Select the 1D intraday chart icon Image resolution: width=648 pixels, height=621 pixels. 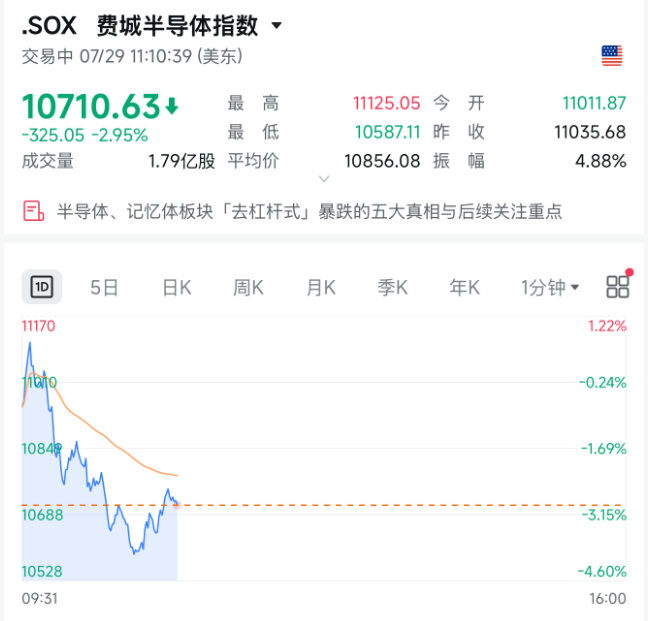[x=42, y=287]
